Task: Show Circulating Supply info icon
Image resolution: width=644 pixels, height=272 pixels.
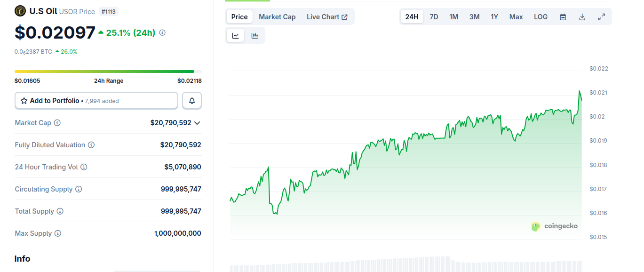Action: 79,189
